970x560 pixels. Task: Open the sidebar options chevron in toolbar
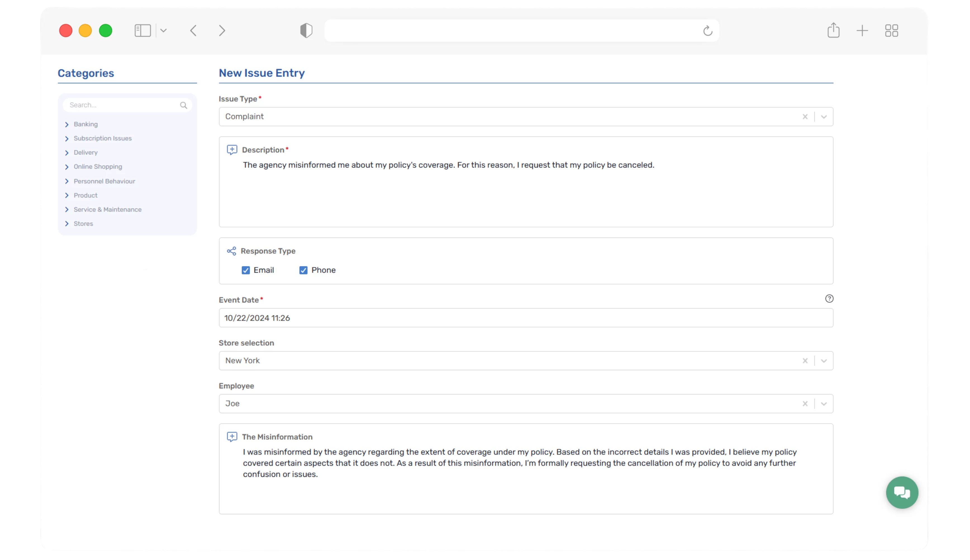[x=163, y=30]
